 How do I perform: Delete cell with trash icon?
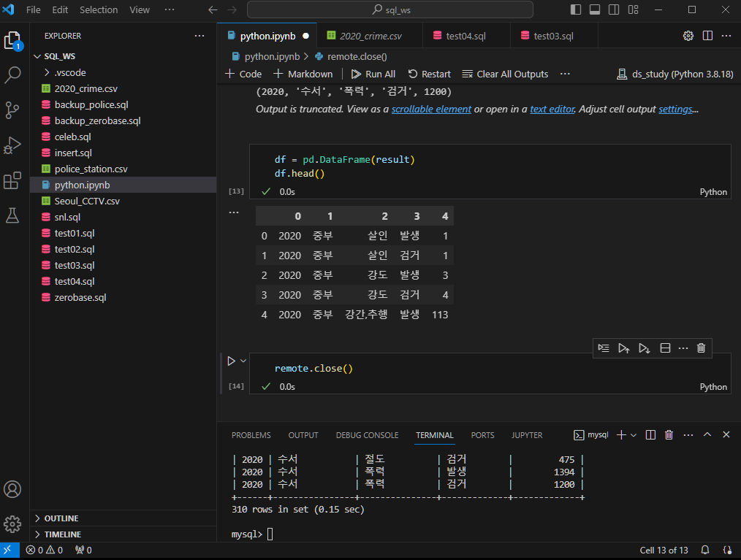(701, 348)
